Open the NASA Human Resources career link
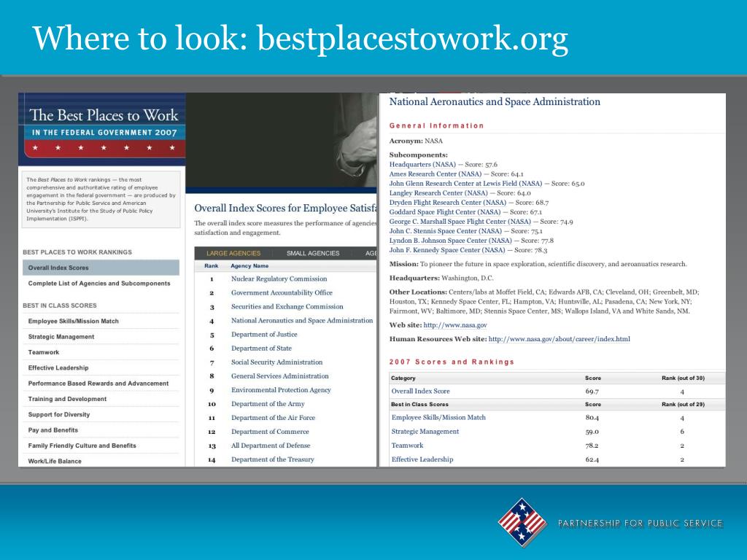This screenshot has width=747, height=560. 560,339
